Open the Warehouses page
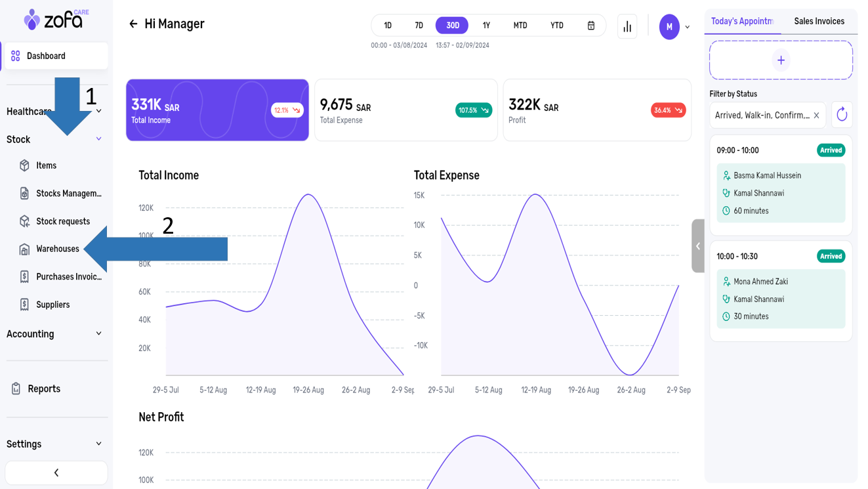Image resolution: width=868 pixels, height=489 pixels. click(58, 249)
